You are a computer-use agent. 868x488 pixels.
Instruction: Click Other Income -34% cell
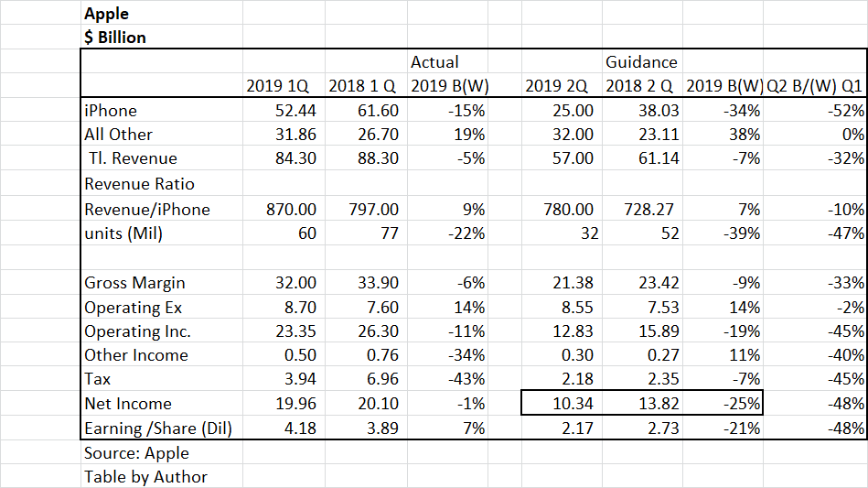pyautogui.click(x=448, y=354)
